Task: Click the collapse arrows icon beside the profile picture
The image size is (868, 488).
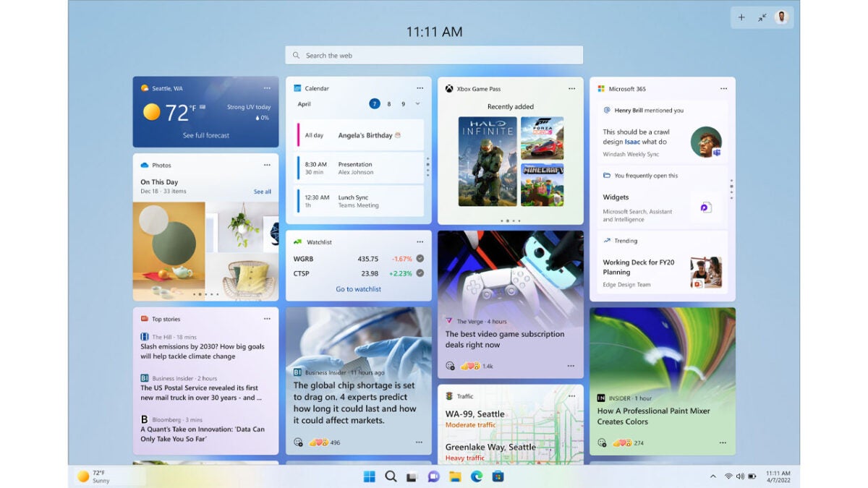Action: [762, 17]
